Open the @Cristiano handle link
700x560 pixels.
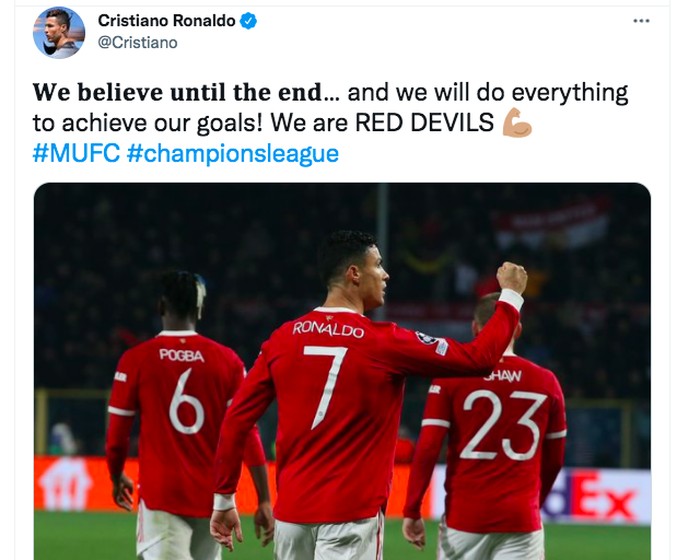[138, 42]
